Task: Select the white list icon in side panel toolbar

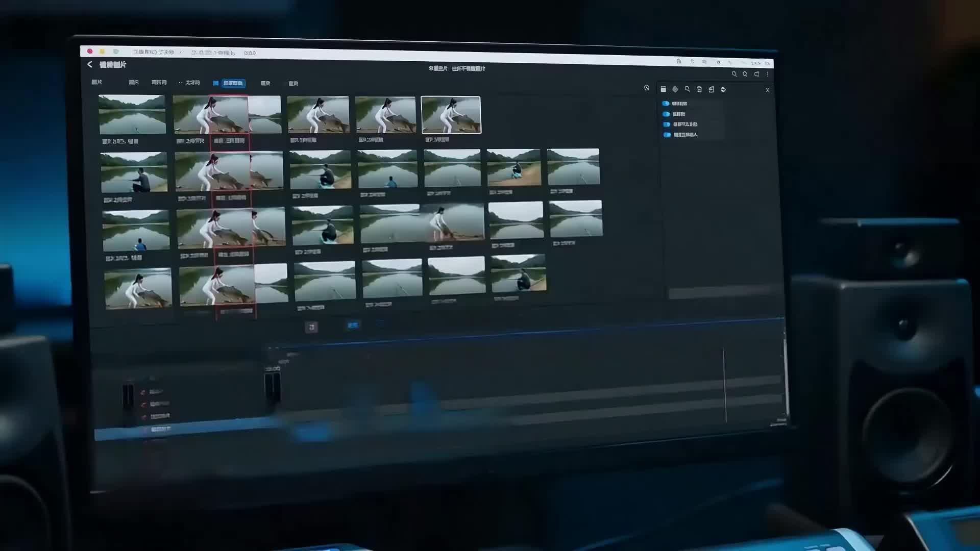Action: click(664, 89)
